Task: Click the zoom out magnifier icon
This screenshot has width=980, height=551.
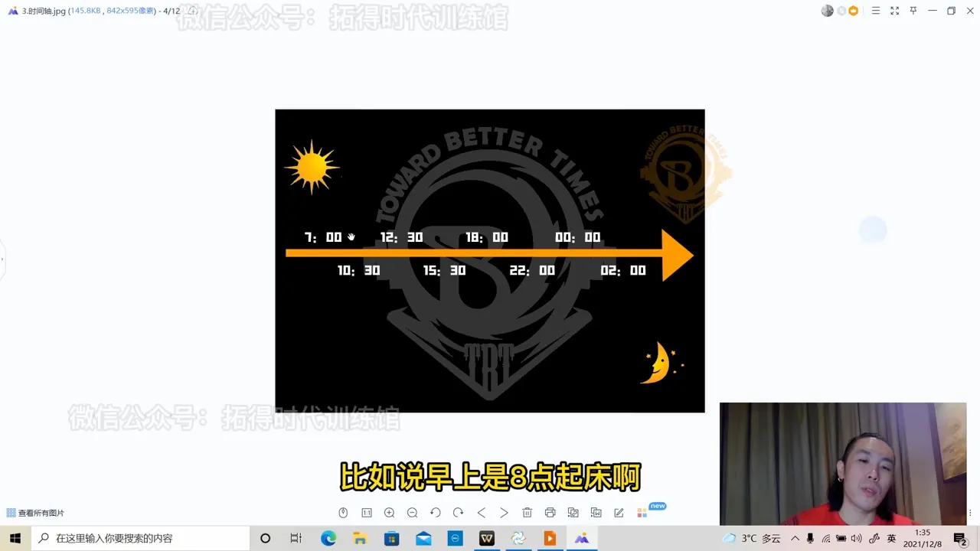Action: pos(412,513)
